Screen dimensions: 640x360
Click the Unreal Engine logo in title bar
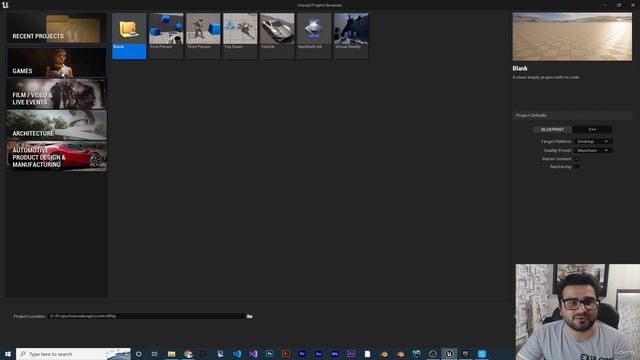[x=5, y=5]
